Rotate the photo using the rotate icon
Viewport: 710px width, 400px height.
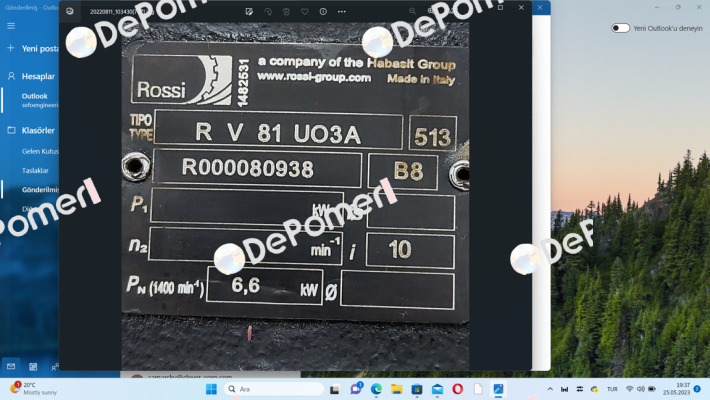[x=268, y=11]
